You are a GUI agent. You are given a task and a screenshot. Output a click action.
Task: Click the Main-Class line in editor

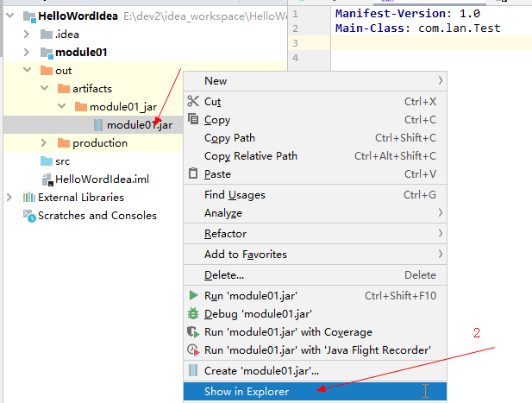417,28
